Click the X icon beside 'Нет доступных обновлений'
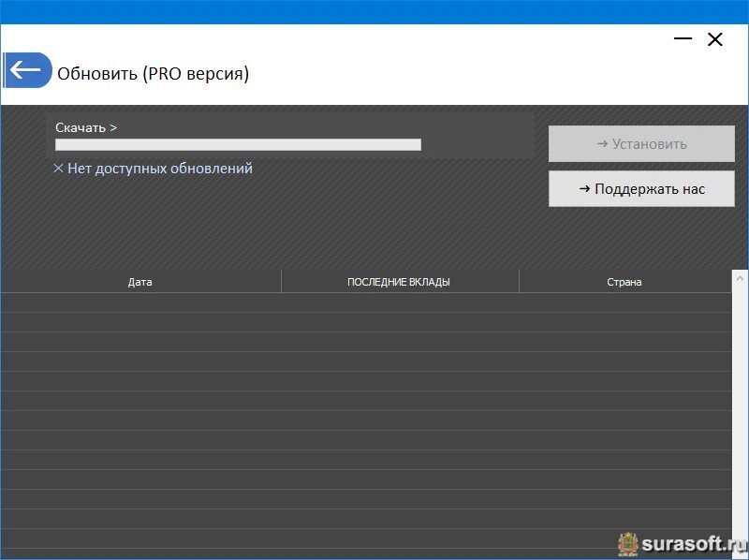Viewport: 749px width, 560px height. pos(58,169)
